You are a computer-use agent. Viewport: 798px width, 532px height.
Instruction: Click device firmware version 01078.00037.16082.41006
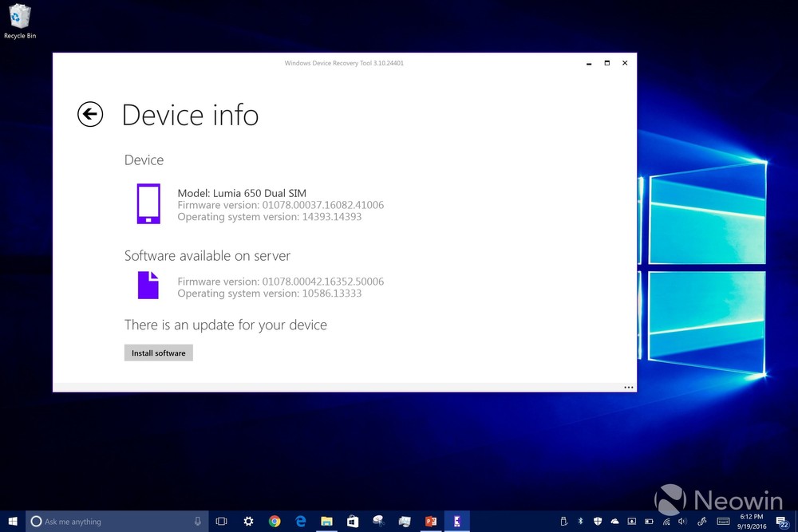280,205
